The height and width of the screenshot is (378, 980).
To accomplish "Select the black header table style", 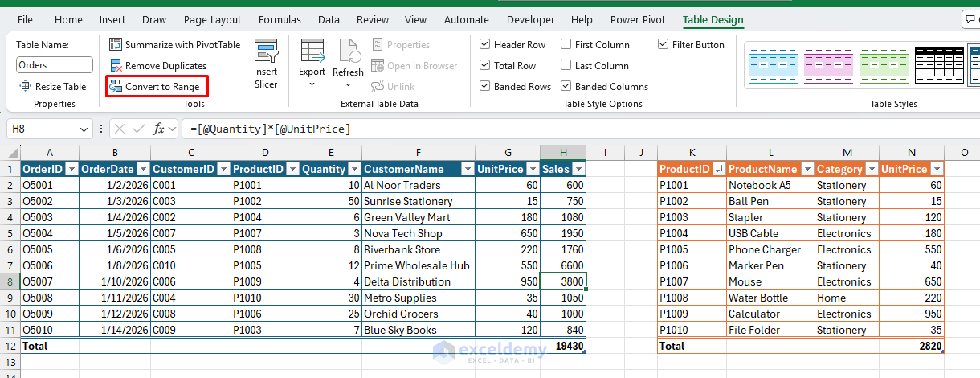I will (939, 64).
